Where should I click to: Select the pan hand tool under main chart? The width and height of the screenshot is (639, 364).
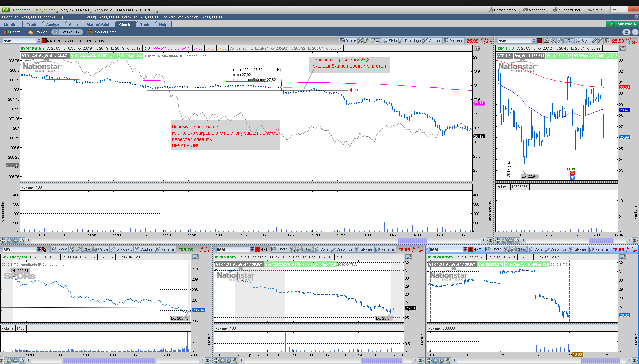tap(22, 240)
